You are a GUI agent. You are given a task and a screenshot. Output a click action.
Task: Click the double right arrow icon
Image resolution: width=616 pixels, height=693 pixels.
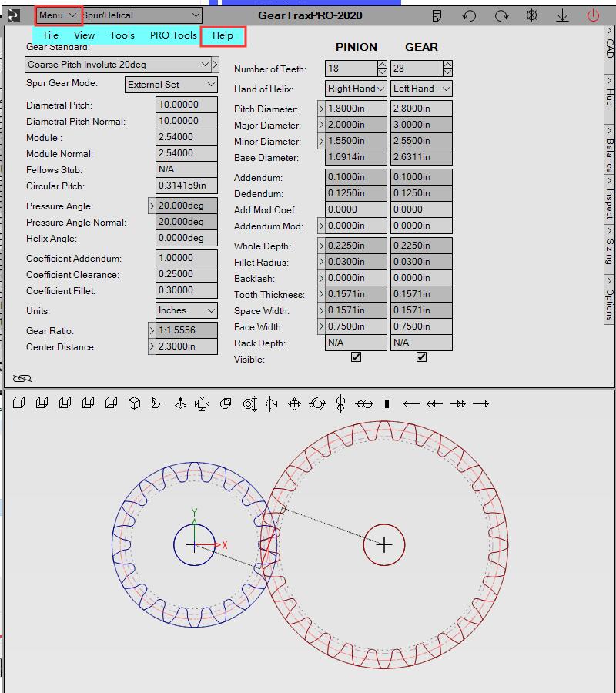tap(458, 403)
